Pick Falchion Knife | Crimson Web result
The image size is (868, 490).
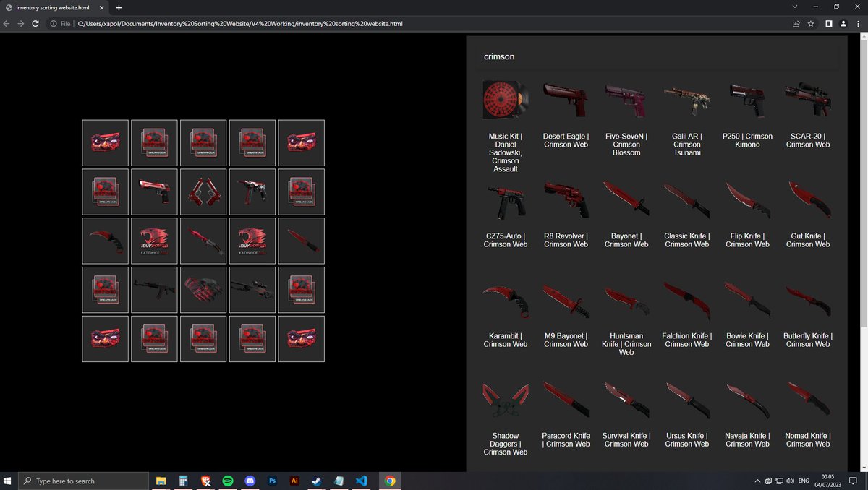click(x=687, y=314)
